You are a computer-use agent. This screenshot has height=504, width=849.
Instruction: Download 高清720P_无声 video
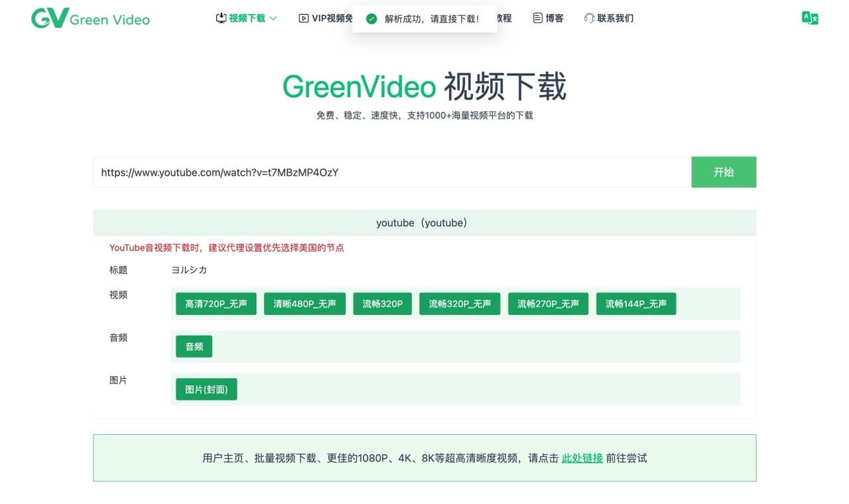pos(216,304)
